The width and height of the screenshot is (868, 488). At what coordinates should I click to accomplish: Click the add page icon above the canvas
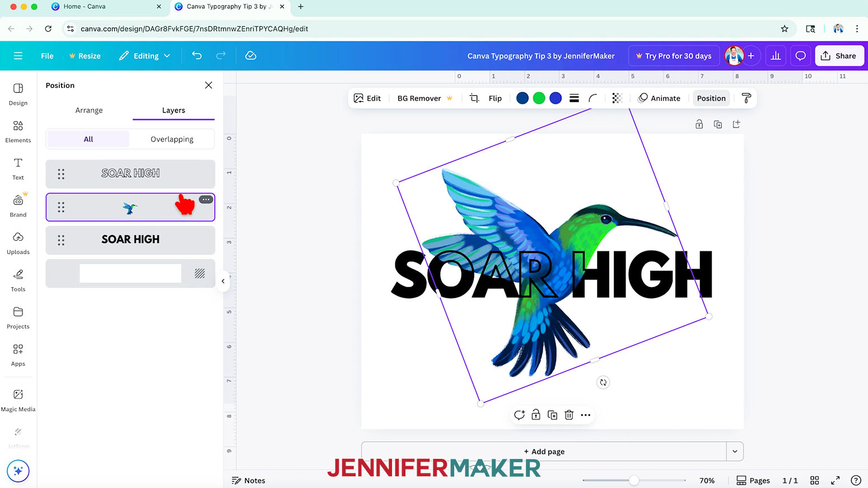(x=736, y=124)
